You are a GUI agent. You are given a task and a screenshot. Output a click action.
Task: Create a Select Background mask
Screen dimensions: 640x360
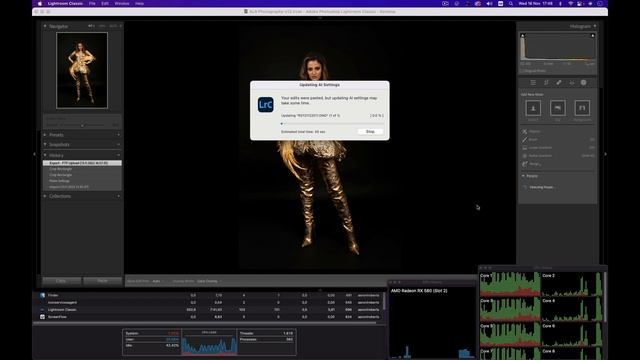582,108
